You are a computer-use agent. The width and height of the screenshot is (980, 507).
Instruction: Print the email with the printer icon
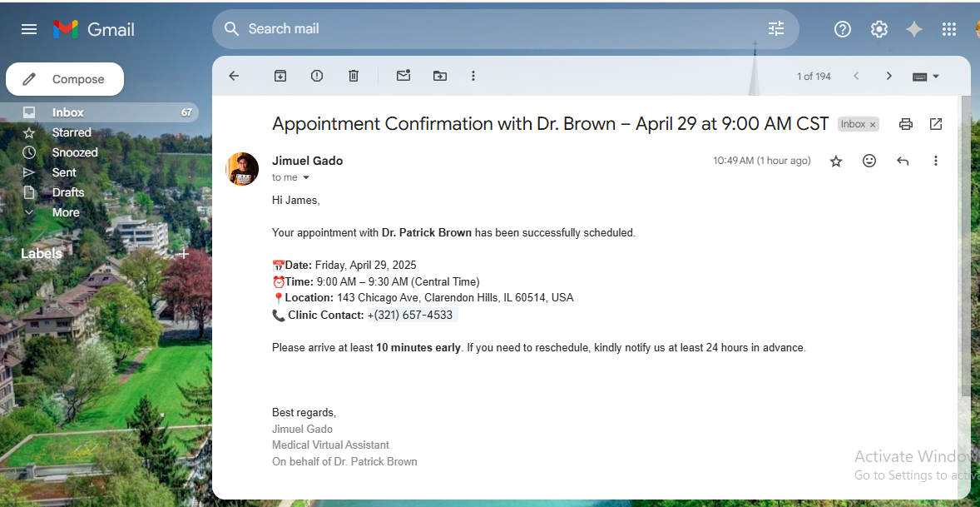(906, 124)
